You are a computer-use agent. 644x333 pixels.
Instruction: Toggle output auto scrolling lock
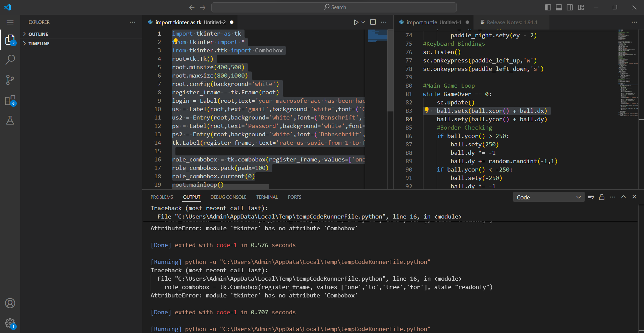[x=602, y=197]
